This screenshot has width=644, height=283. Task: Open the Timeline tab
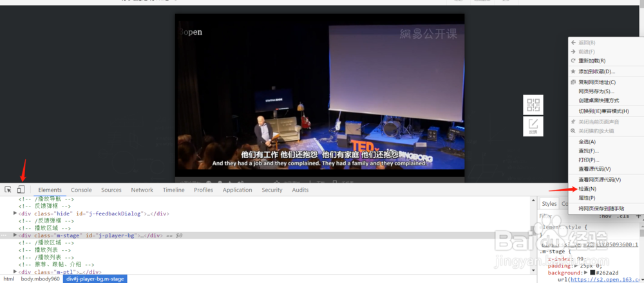pos(174,190)
